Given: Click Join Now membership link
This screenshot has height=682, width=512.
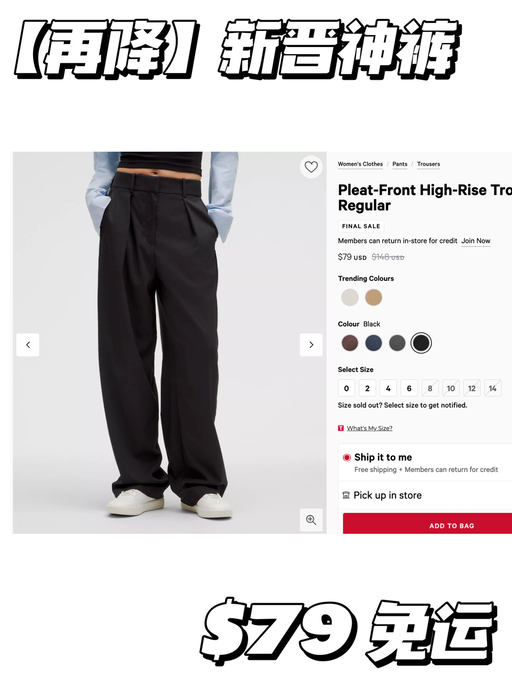Looking at the screenshot, I should point(476,241).
